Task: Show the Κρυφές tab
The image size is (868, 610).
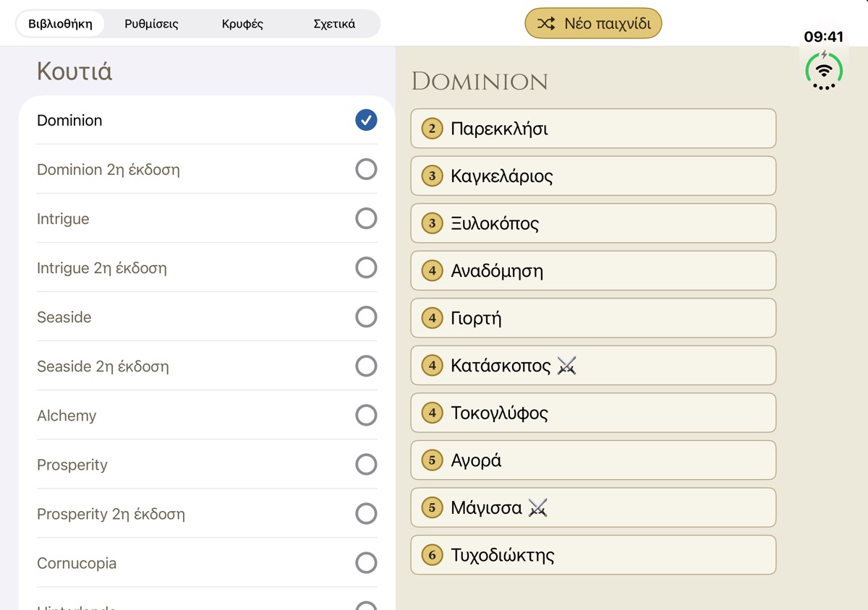Action: point(242,24)
